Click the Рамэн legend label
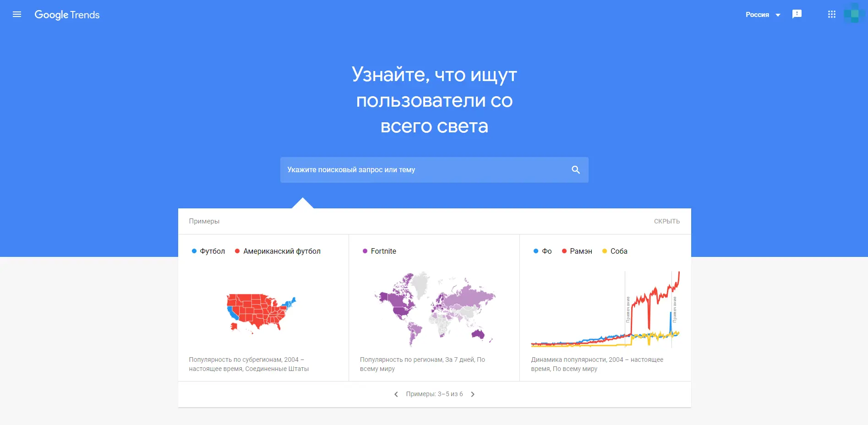 pyautogui.click(x=581, y=251)
